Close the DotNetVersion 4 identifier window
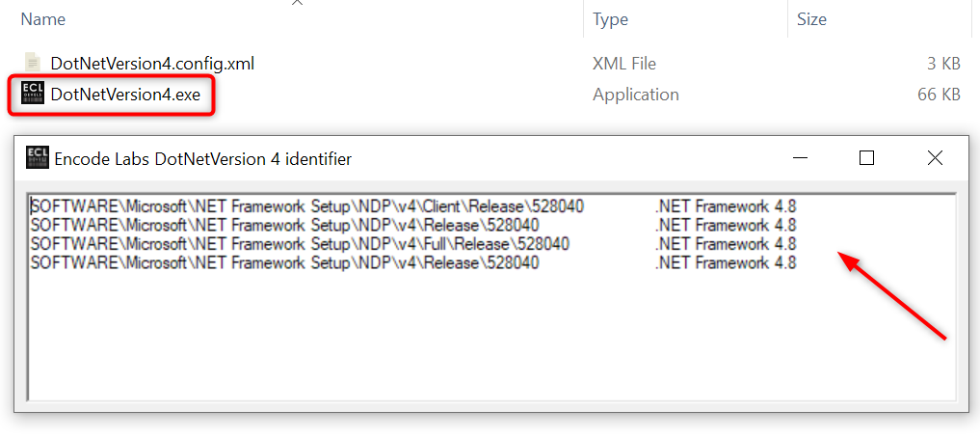980x437 pixels. pyautogui.click(x=935, y=158)
